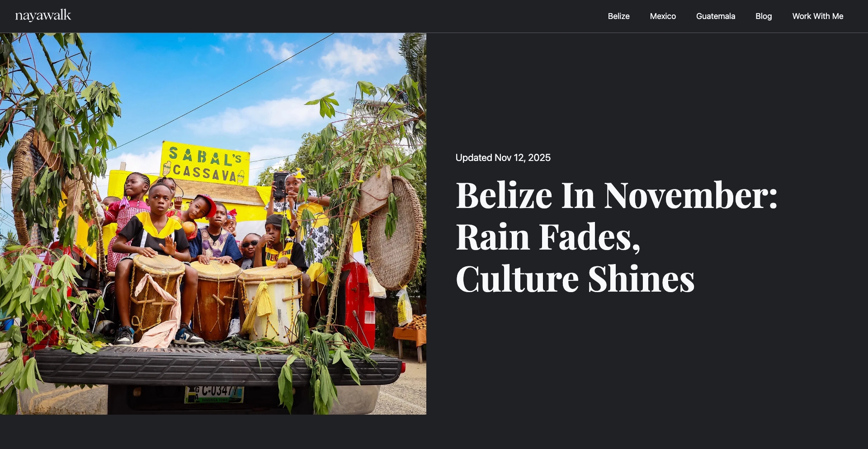Screen dimensions: 868x449
Task: Open the Belize menu item
Action: coord(618,16)
